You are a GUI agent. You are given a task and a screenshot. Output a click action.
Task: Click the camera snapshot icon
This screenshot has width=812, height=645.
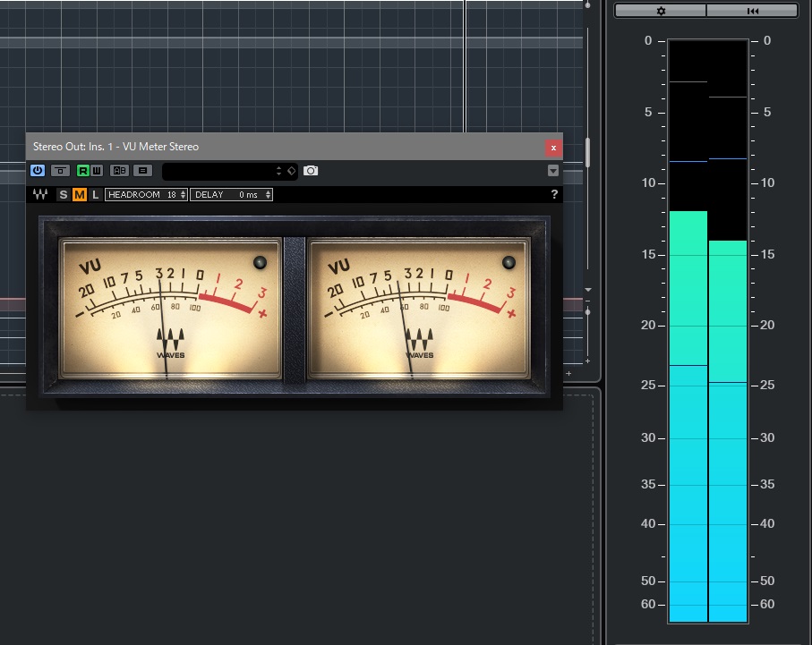[311, 170]
